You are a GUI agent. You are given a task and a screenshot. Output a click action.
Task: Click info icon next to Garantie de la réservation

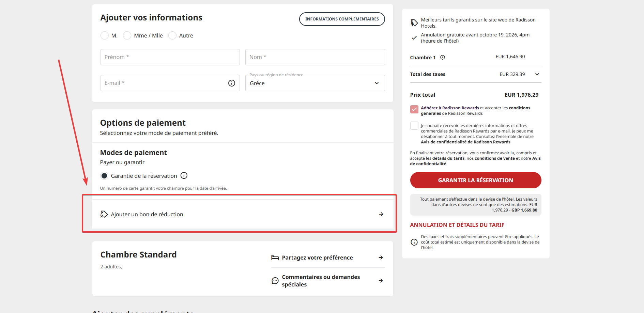(x=184, y=175)
